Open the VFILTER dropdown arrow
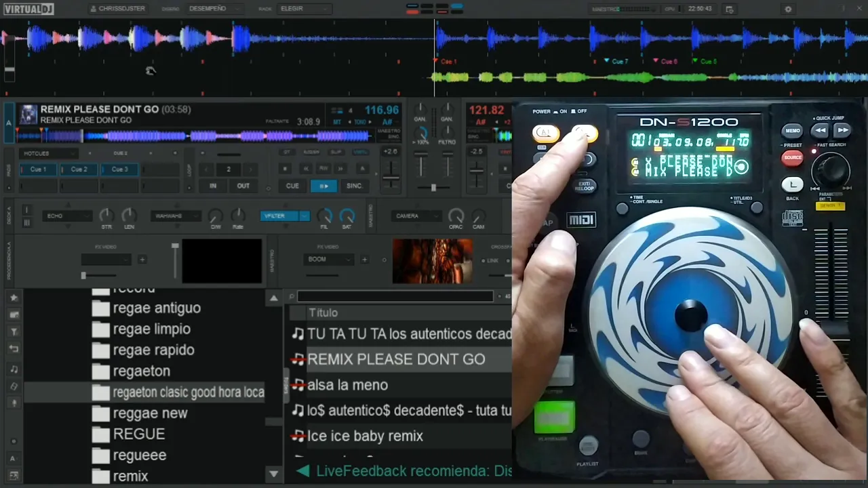 click(304, 216)
